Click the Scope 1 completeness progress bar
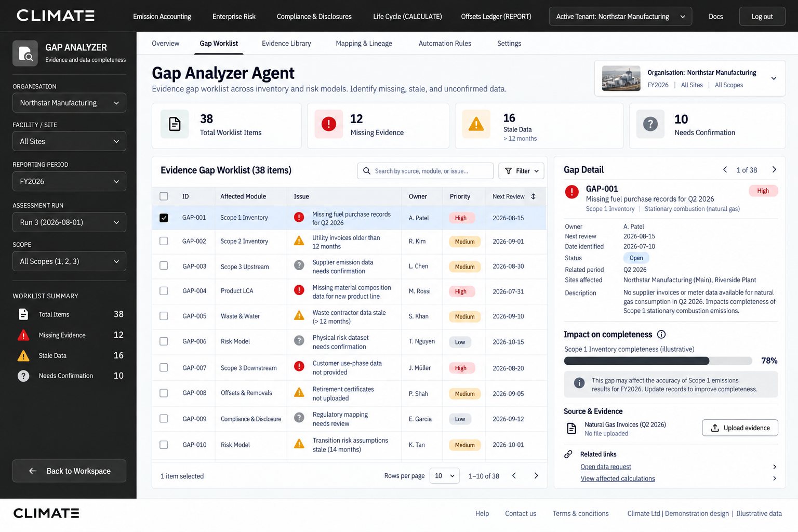 658,361
